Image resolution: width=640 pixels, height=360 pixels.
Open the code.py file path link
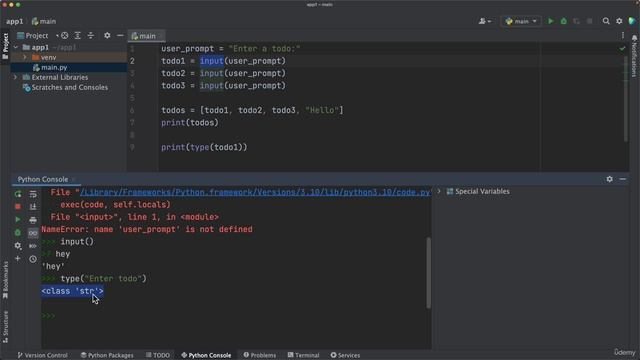click(x=255, y=192)
